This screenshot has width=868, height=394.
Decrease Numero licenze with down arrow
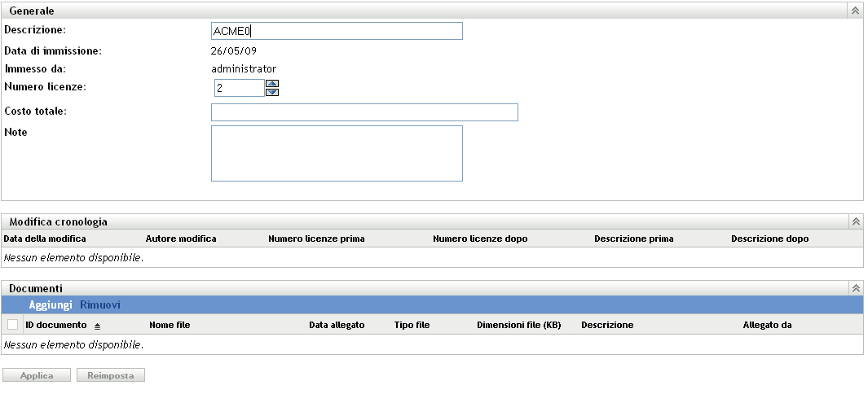[271, 92]
